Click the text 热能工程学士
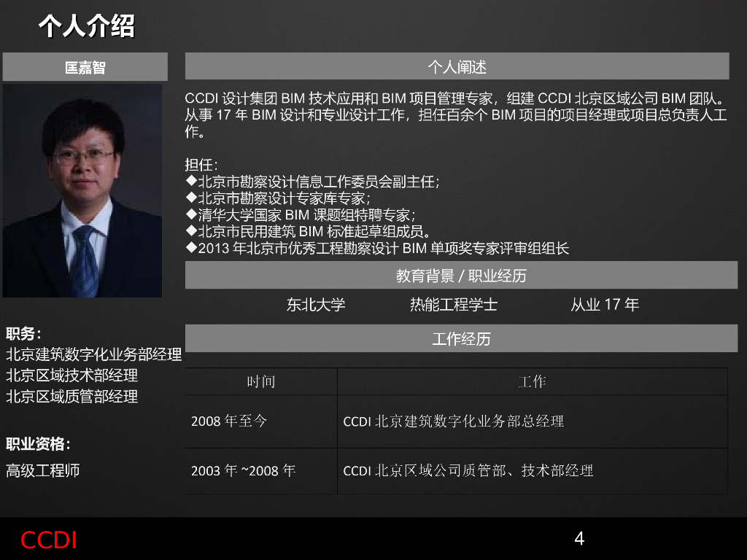This screenshot has width=747, height=560. click(x=454, y=304)
